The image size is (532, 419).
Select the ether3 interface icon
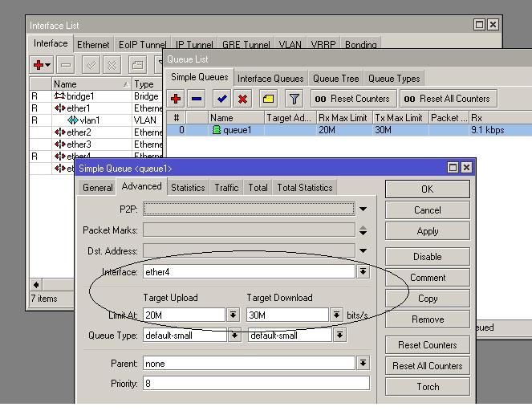(x=59, y=144)
